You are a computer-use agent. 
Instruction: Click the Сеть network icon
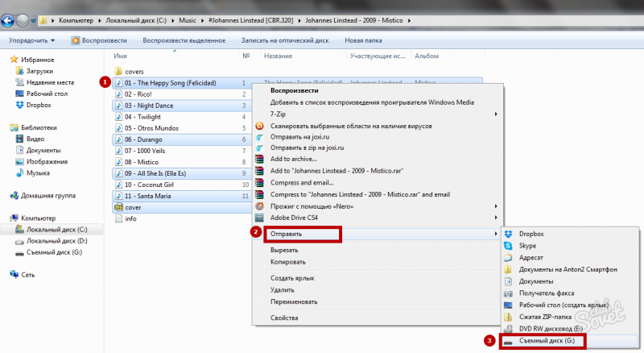tap(14, 274)
